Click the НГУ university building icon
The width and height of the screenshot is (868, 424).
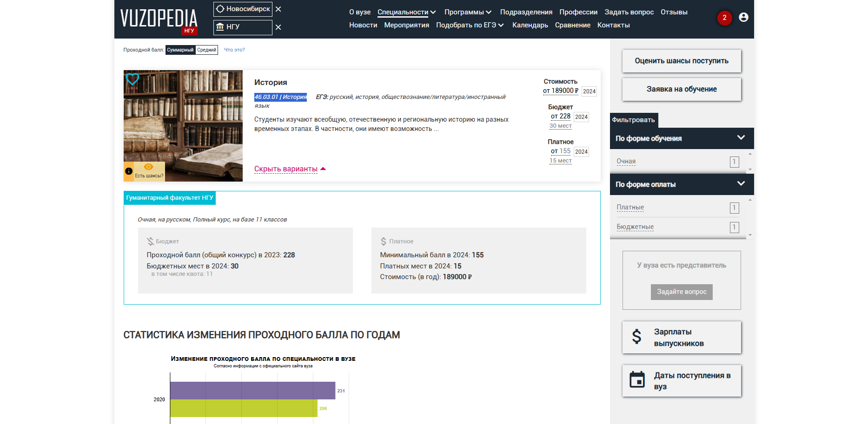(x=220, y=27)
